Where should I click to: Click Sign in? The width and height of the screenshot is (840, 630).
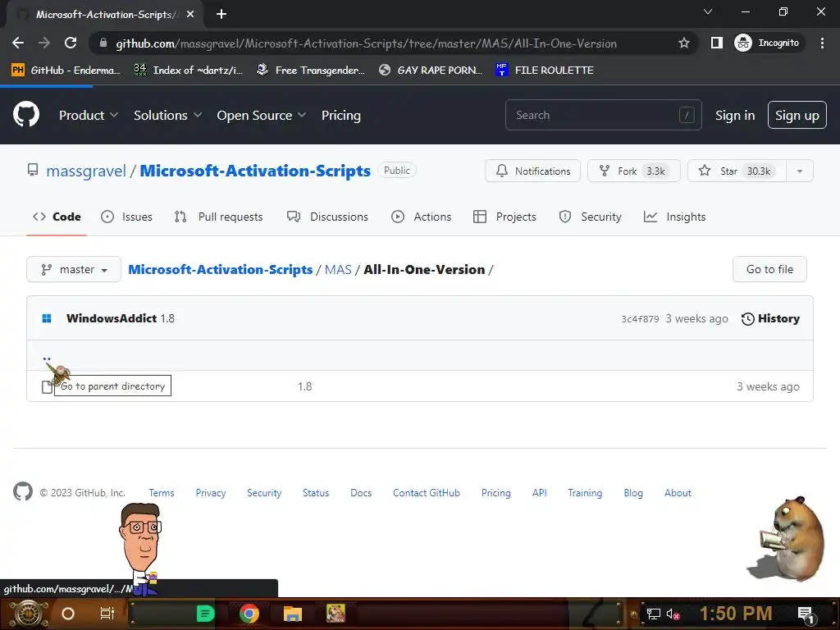[x=734, y=115]
